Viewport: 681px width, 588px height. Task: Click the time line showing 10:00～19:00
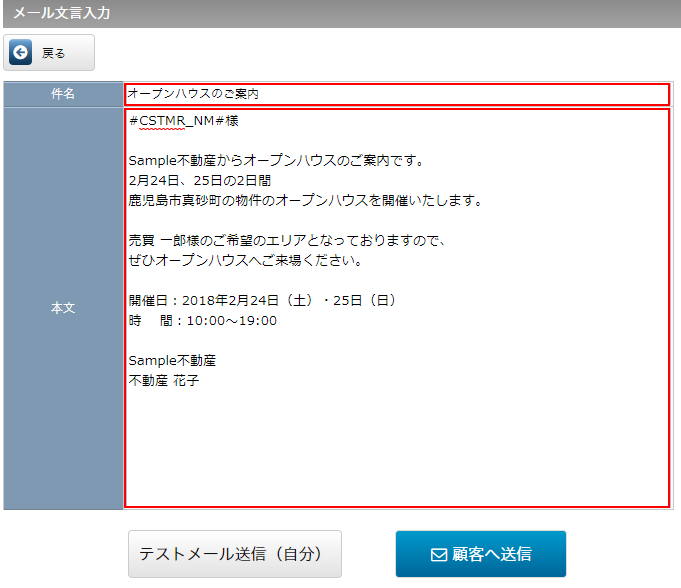click(x=203, y=321)
